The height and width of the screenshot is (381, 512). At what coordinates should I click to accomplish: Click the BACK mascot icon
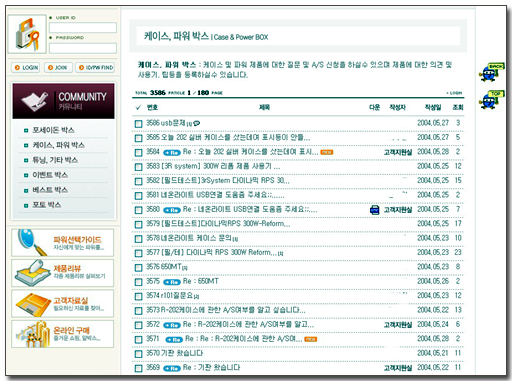tap(491, 72)
